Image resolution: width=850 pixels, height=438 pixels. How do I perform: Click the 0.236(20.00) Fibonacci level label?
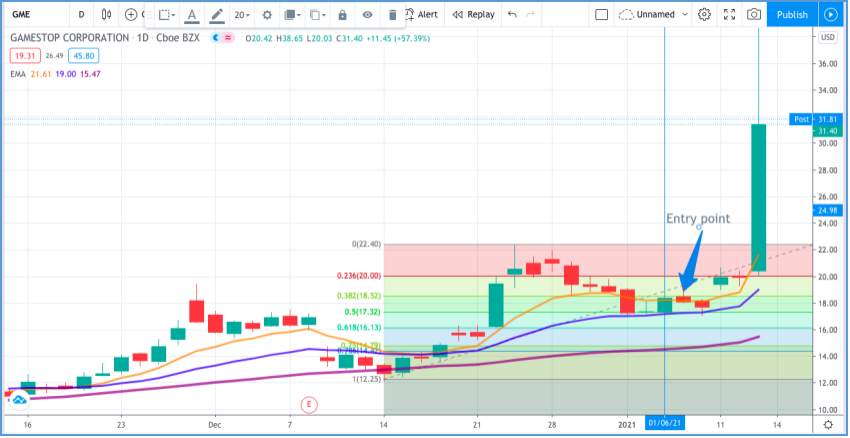[x=360, y=276]
